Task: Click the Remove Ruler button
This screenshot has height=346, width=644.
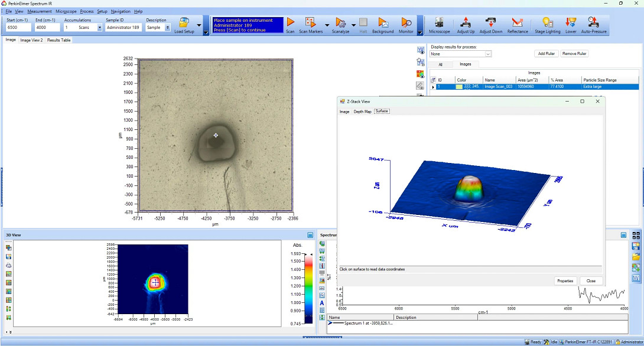Action: [574, 53]
